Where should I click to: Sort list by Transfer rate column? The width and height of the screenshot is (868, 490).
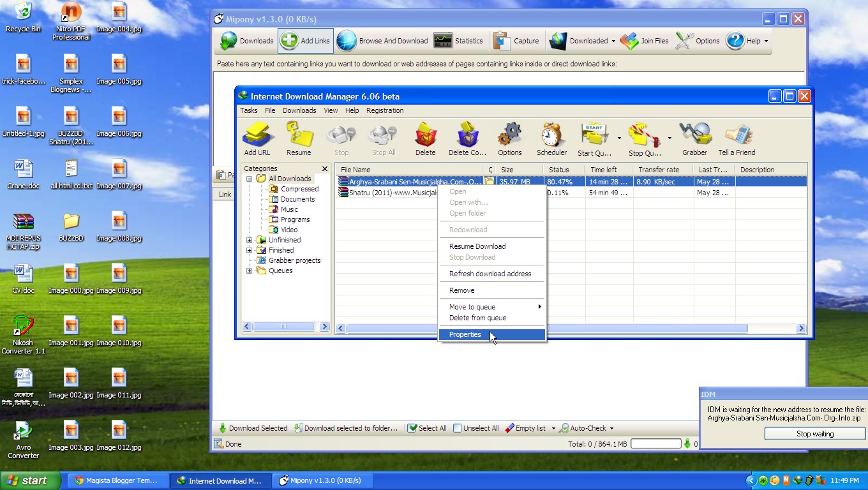664,170
